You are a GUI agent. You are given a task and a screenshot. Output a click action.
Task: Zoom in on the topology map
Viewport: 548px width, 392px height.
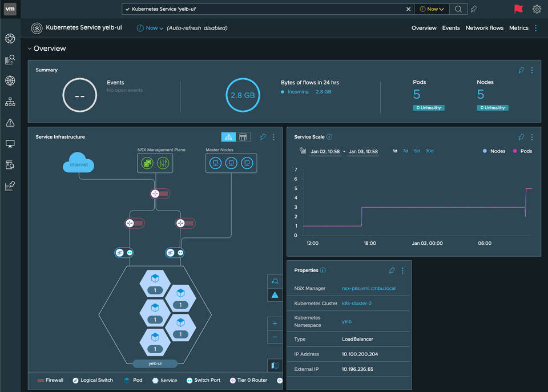point(275,324)
